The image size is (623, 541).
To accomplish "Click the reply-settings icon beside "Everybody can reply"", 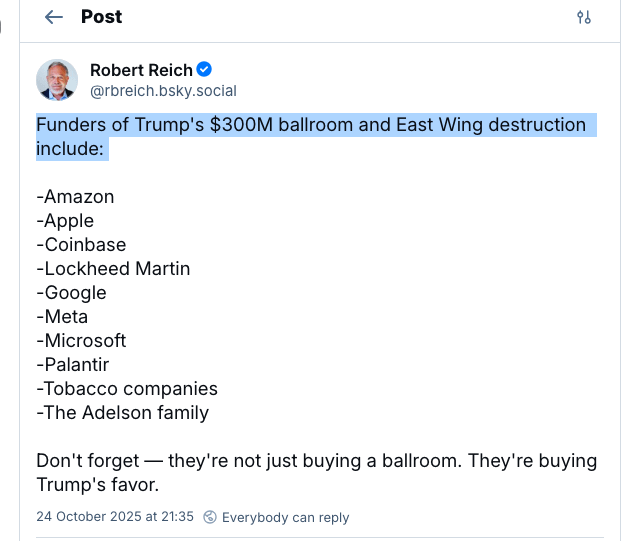I will [x=210, y=517].
